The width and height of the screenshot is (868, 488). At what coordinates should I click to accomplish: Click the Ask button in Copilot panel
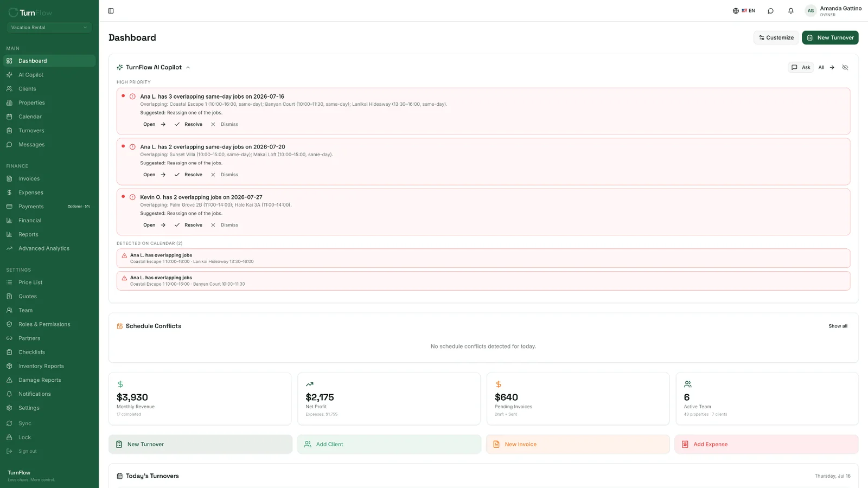coord(801,67)
